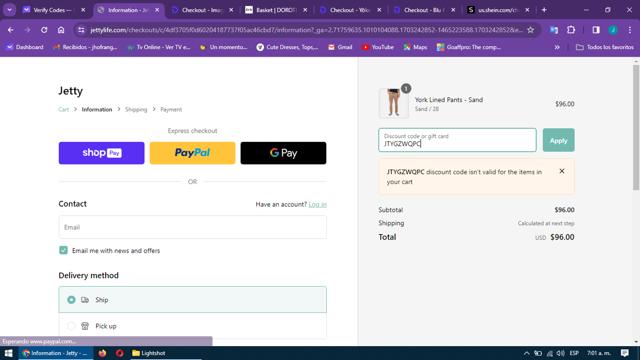The height and width of the screenshot is (360, 640).
Task: Open the Chrome Information - Jetty taskbar item
Action: click(56, 353)
